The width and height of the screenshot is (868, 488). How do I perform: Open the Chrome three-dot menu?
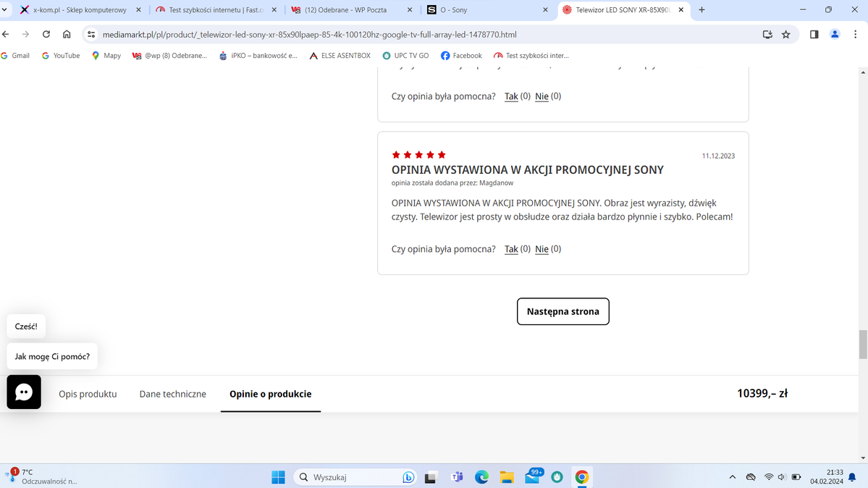[x=855, y=35]
